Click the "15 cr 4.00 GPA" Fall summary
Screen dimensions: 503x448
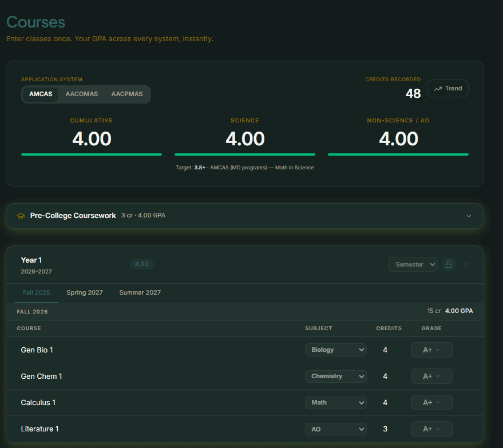pos(450,311)
